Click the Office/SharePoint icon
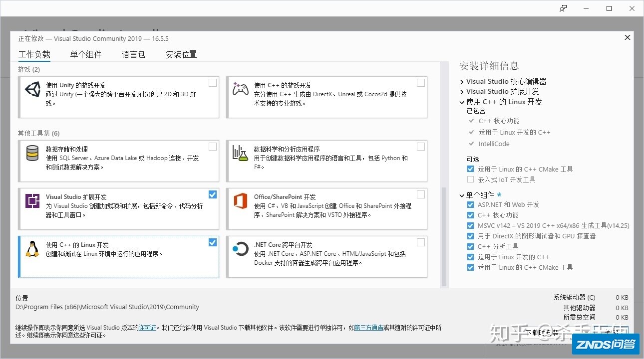Image resolution: width=644 pixels, height=359 pixels. pos(240,201)
